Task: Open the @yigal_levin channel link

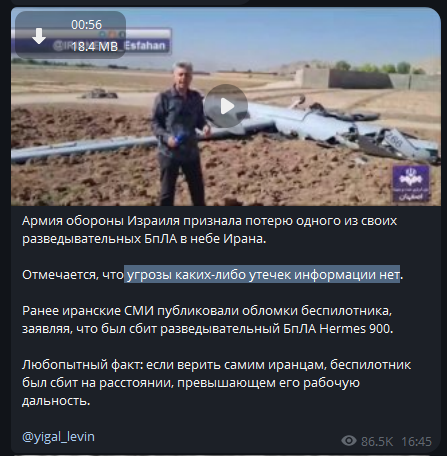Action: [58, 436]
